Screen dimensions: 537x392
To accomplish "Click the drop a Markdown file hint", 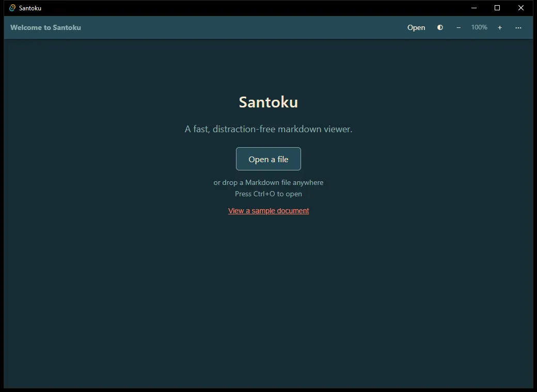I will pyautogui.click(x=268, y=182).
